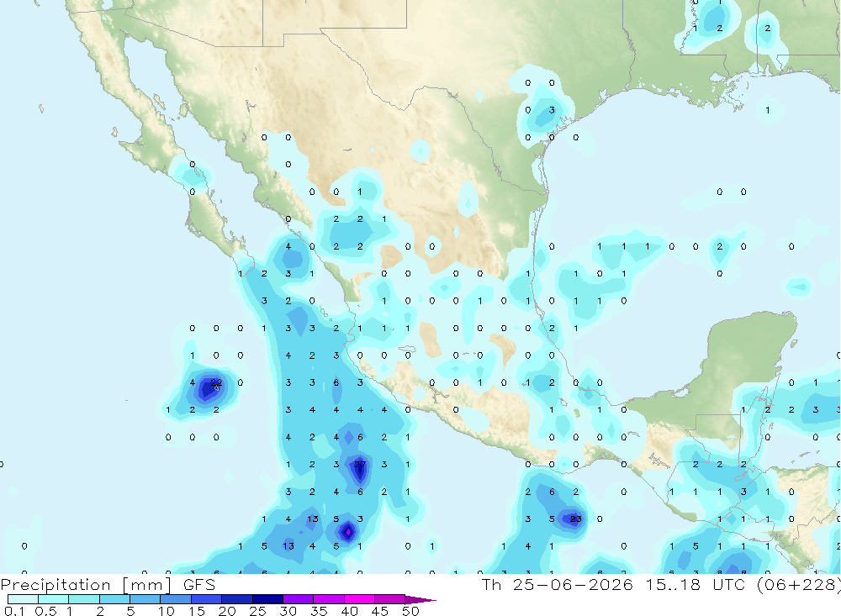Choose the 20–25 mm dark blue swatch
Screen dimensions: 841x616
point(237,599)
